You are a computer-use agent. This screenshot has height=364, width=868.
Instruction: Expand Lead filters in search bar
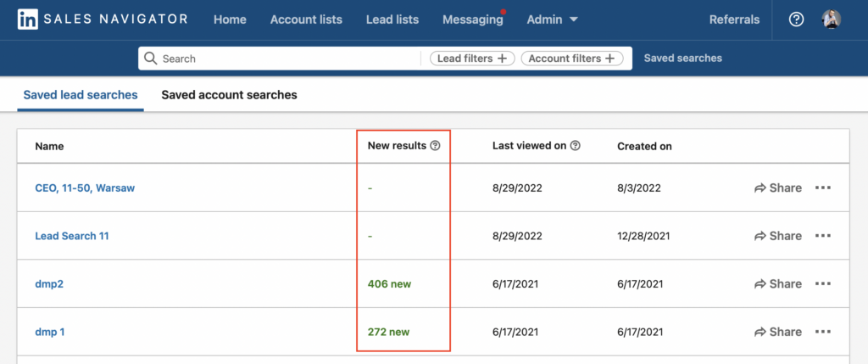coord(472,59)
